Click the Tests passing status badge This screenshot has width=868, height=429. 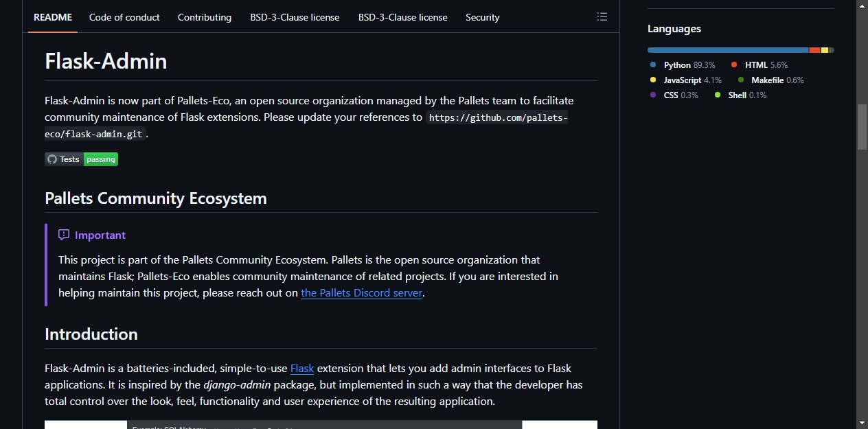82,159
